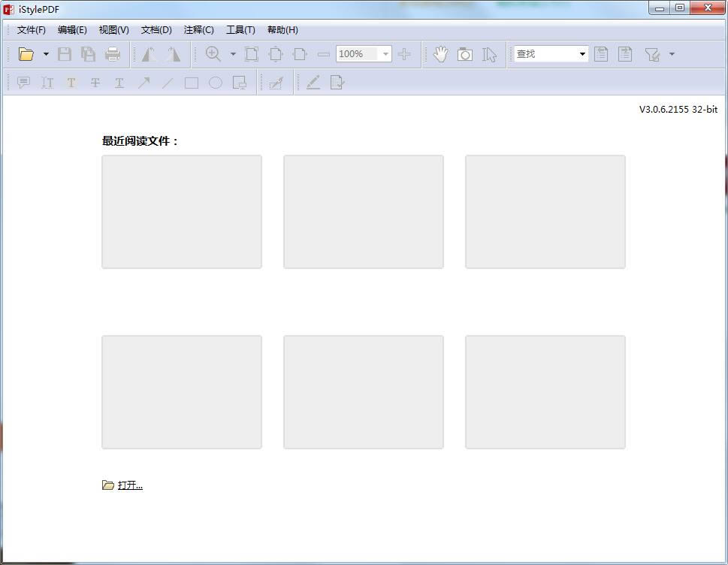Open the 帮助(H) menu
728x565 pixels.
click(282, 30)
